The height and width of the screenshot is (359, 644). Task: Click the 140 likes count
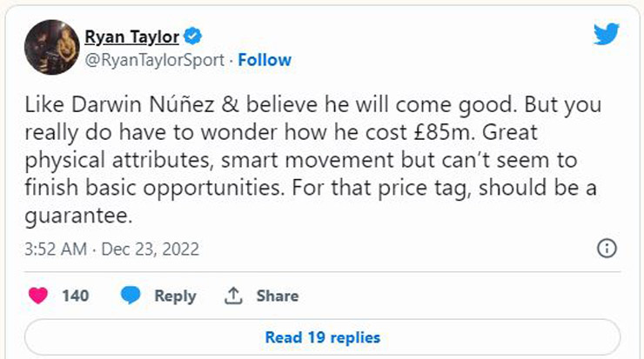click(75, 296)
